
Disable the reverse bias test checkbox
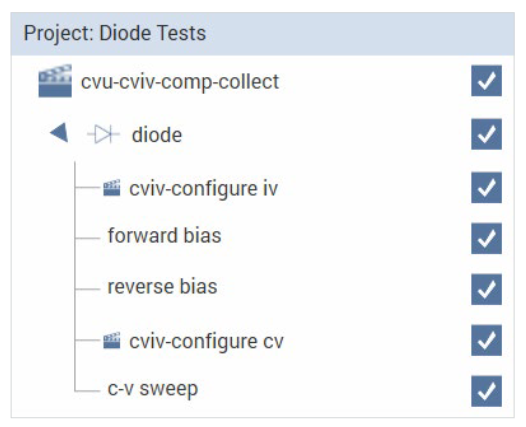(x=486, y=289)
